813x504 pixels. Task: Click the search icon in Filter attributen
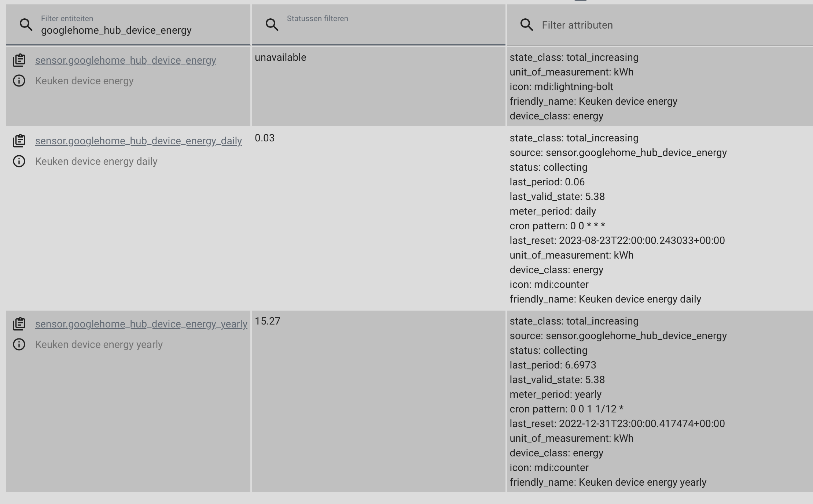click(x=527, y=25)
